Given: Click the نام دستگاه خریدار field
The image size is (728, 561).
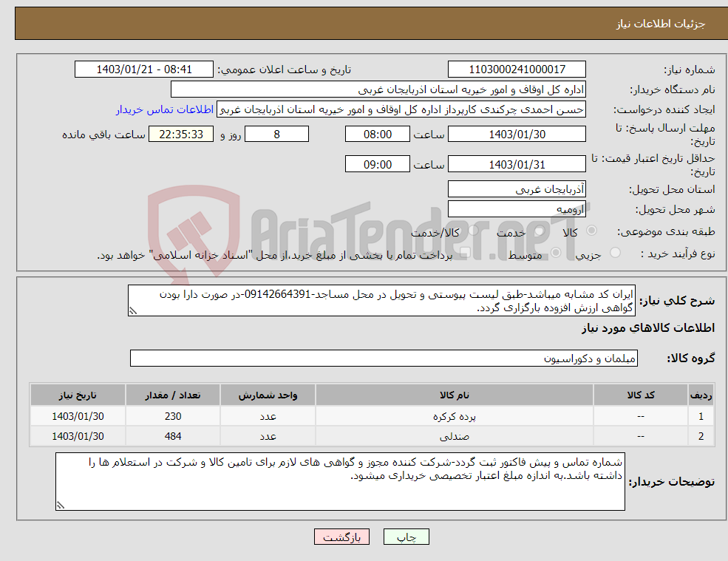Looking at the screenshot, I should 378,89.
